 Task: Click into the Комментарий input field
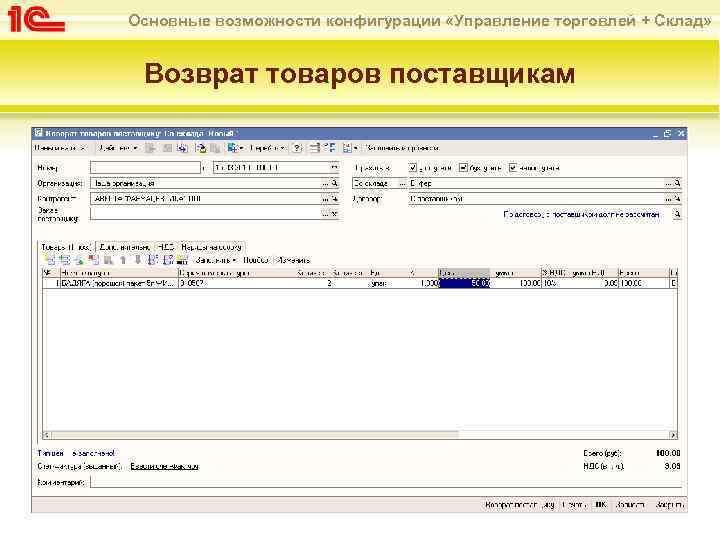[x=386, y=483]
